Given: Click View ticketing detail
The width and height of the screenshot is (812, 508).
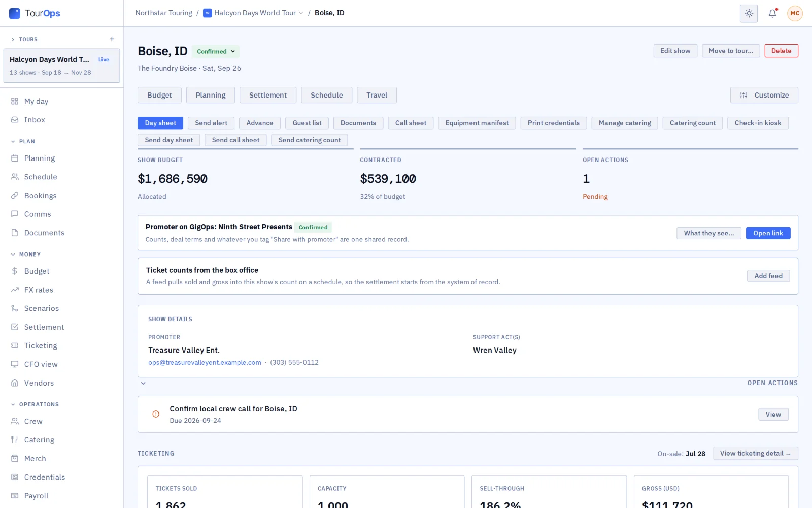Looking at the screenshot, I should click(755, 453).
